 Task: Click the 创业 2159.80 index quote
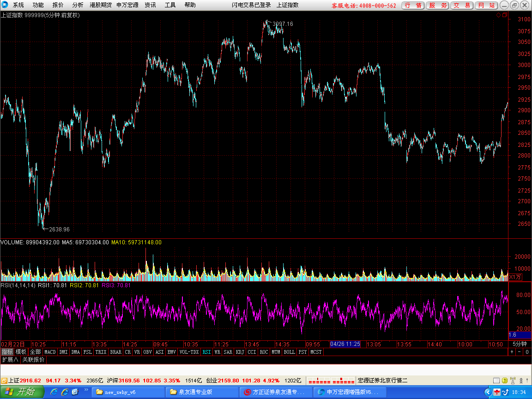[x=242, y=381]
